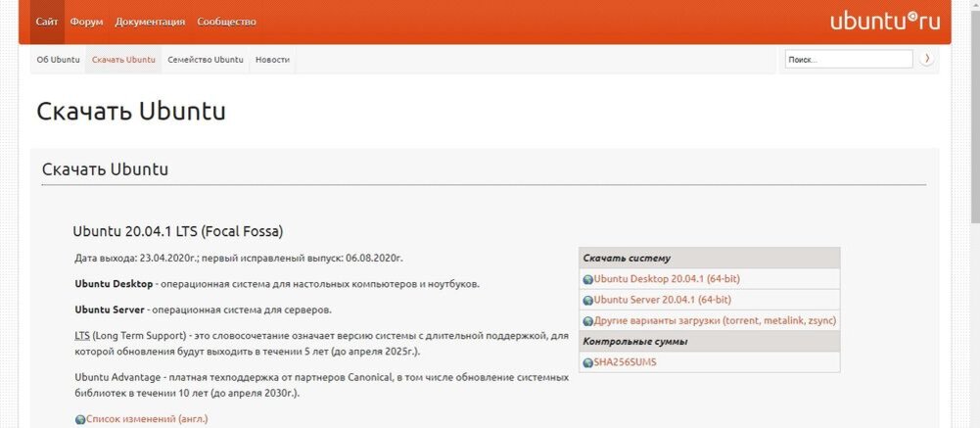This screenshot has height=428, width=980.
Task: Switch to the Об Ubuntu tab
Action: pos(58,60)
